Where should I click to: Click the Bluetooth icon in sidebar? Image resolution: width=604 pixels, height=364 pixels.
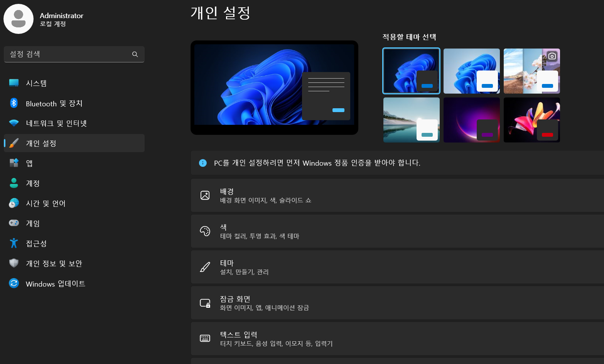point(14,103)
